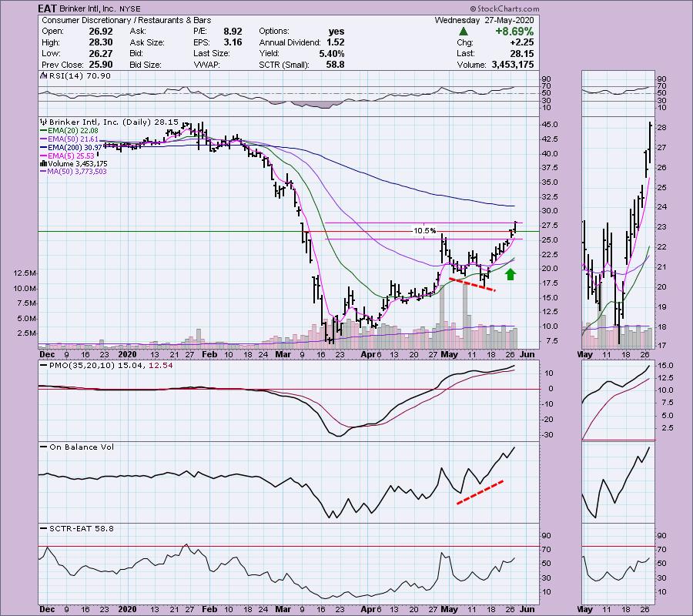Click the green up-triangle price change icon

(x=464, y=32)
